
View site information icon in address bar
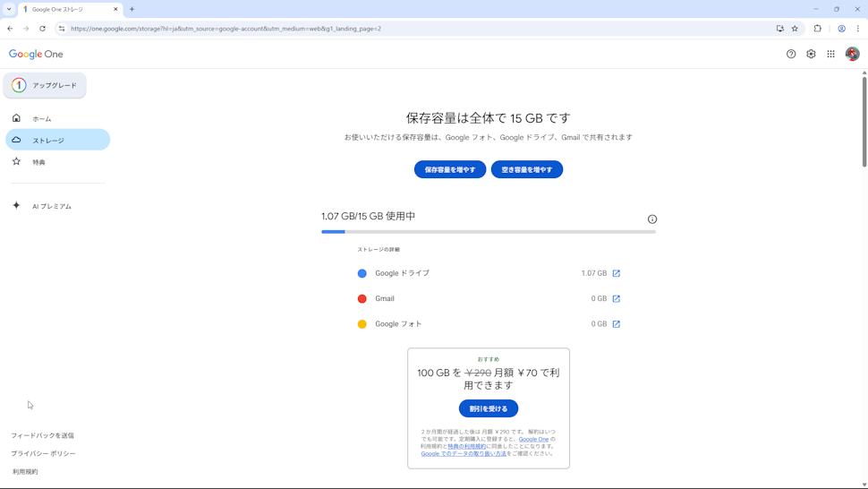(62, 29)
